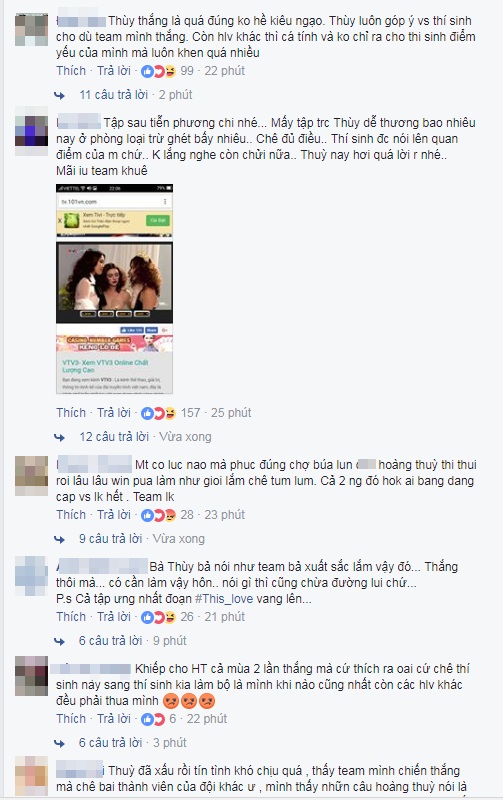
Task: Click avatar of the first commenter
Action: 31,30
